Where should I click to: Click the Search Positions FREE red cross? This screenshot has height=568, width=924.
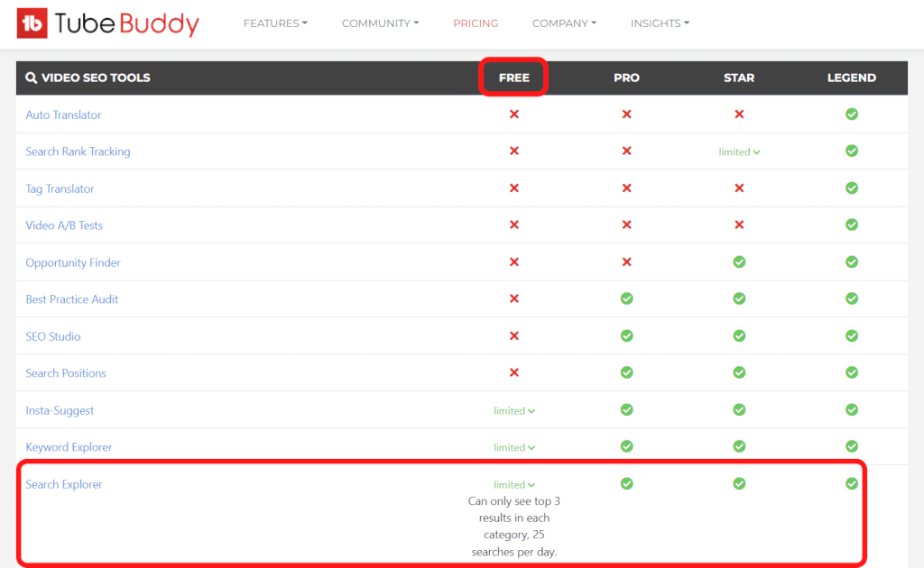(x=513, y=372)
